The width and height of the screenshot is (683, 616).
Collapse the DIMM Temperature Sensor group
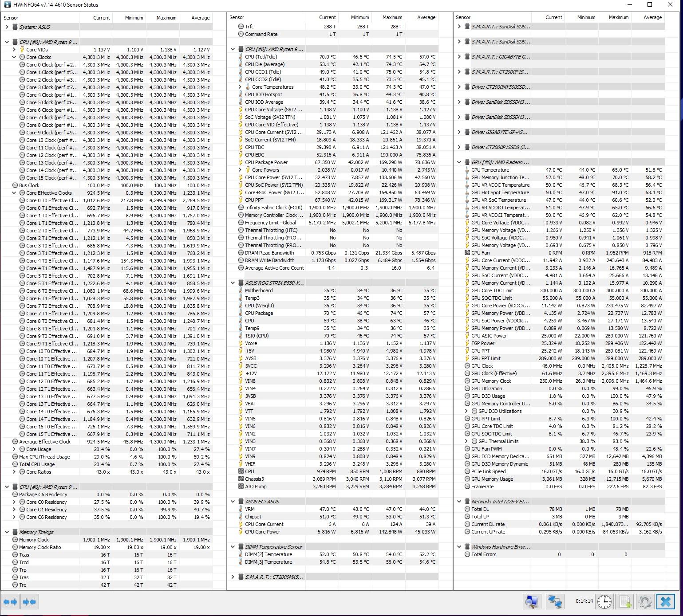(x=233, y=547)
